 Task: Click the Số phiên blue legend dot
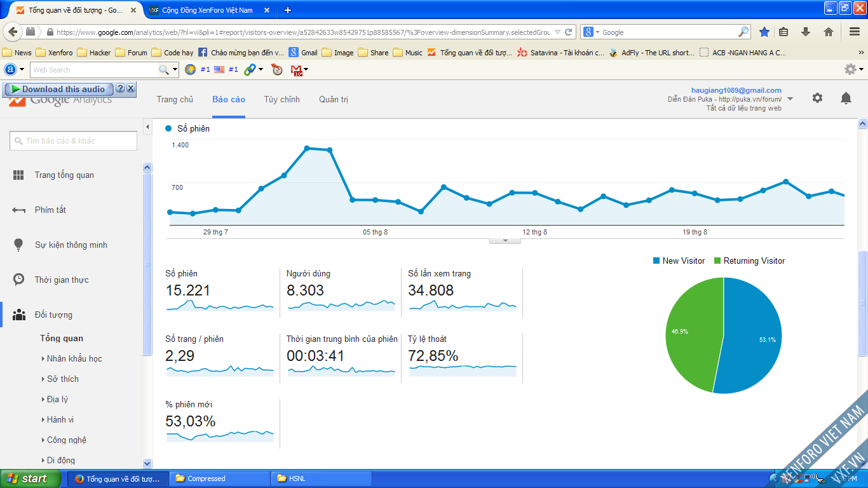pyautogui.click(x=168, y=128)
